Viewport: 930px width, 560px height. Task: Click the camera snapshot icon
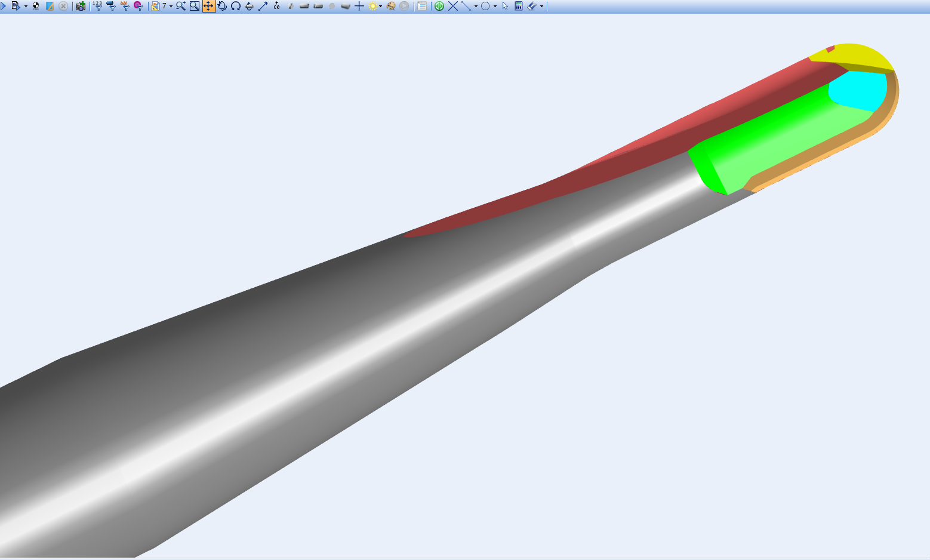pos(81,6)
